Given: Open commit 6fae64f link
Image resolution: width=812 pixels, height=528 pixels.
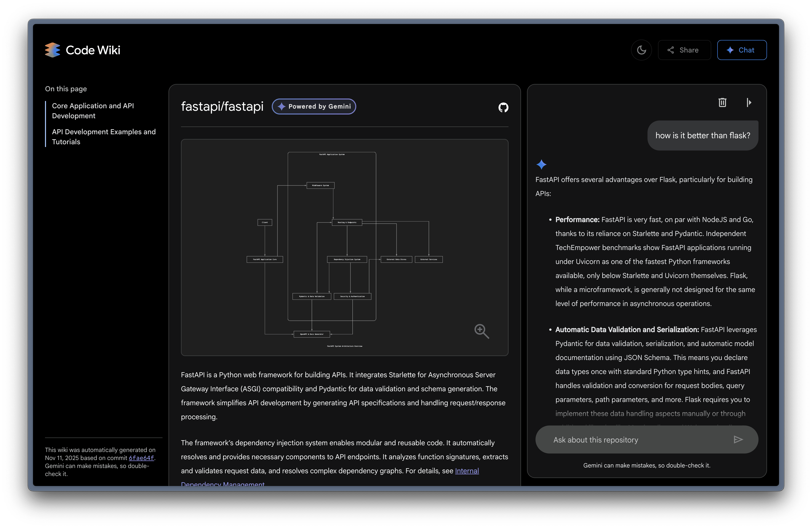Looking at the screenshot, I should (141, 458).
